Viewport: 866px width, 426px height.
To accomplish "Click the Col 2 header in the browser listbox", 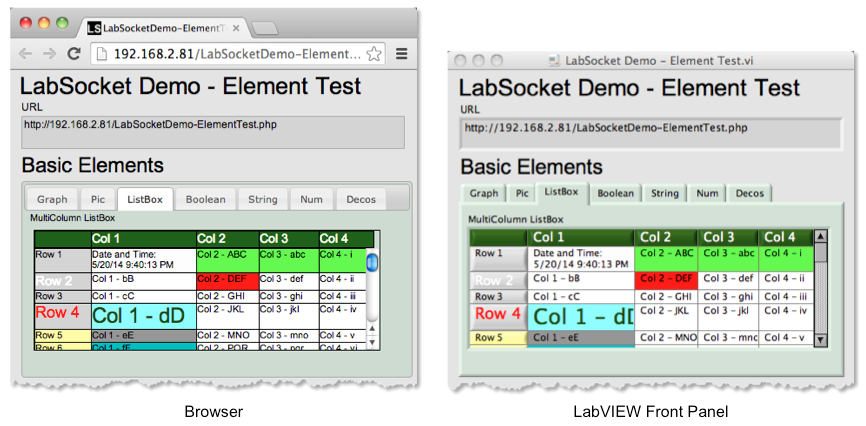I will tap(228, 239).
